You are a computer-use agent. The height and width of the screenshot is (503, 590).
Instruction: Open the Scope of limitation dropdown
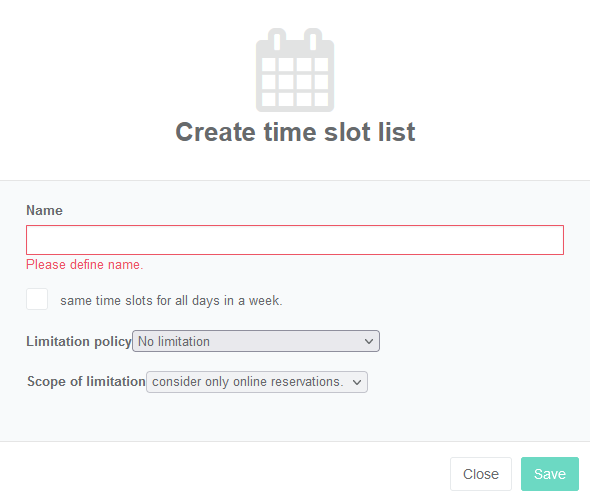pos(257,382)
